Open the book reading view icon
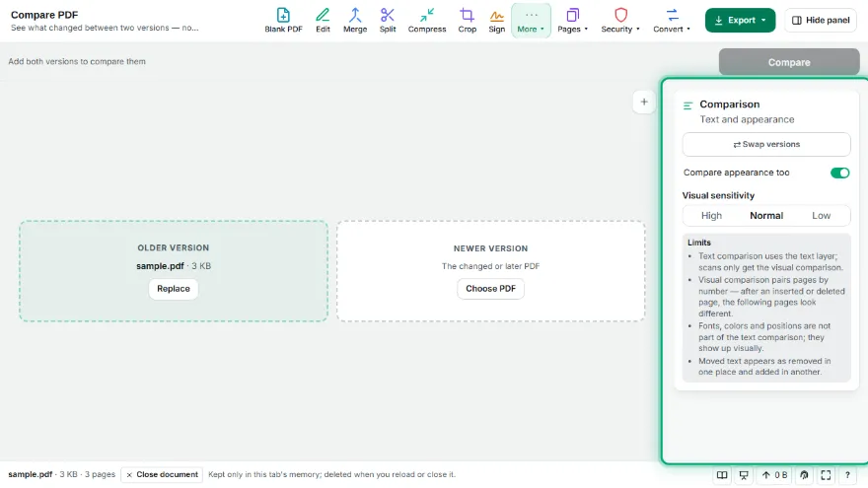 tap(722, 475)
